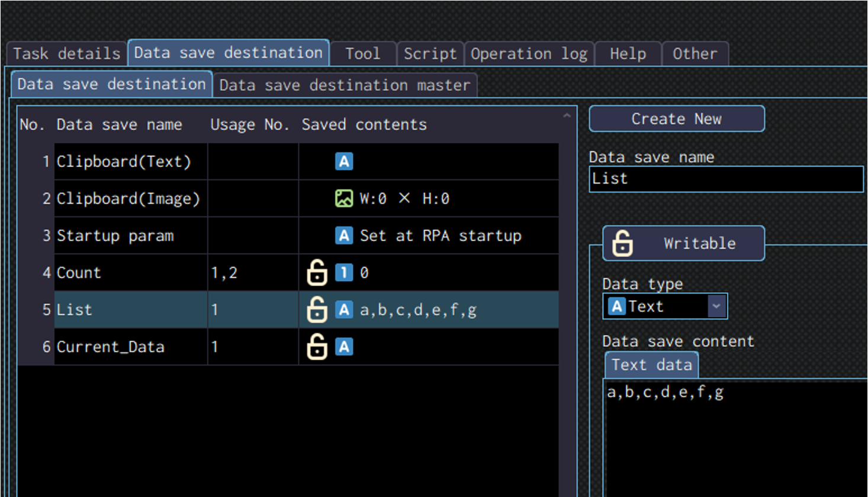
Task: Click the text type icon in List row
Action: point(344,310)
